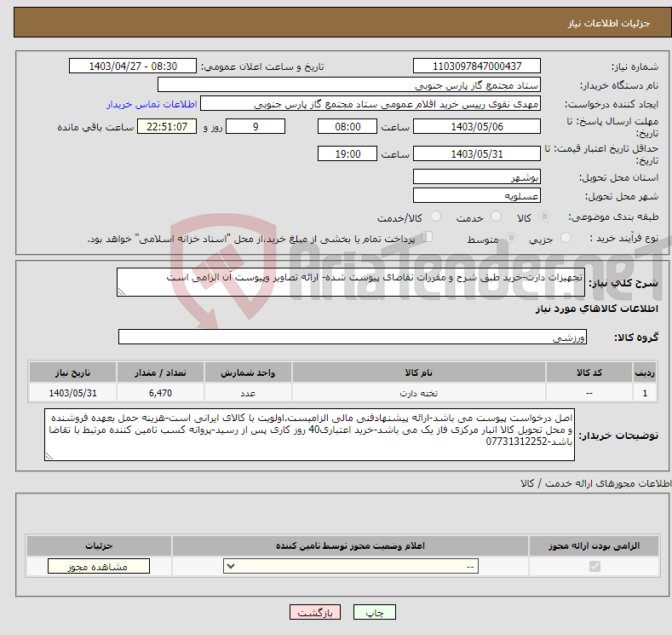Click the description area resize grip

click(122, 292)
